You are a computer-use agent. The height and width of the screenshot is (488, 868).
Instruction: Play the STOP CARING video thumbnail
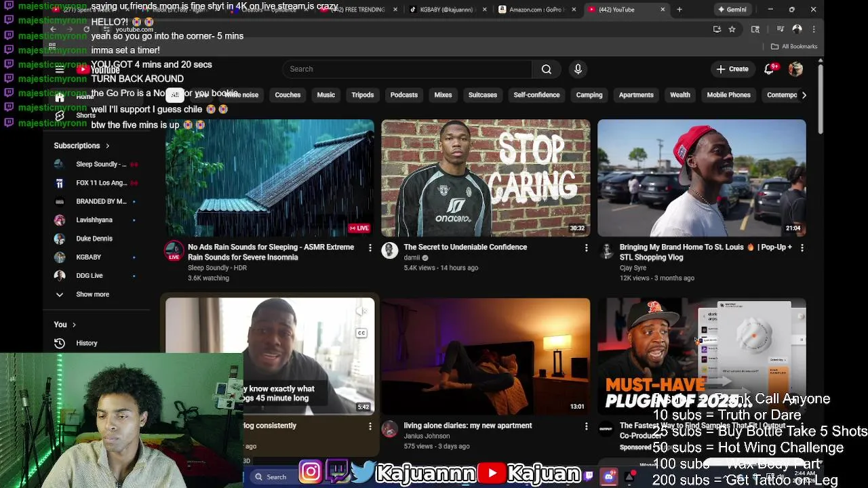coord(486,178)
